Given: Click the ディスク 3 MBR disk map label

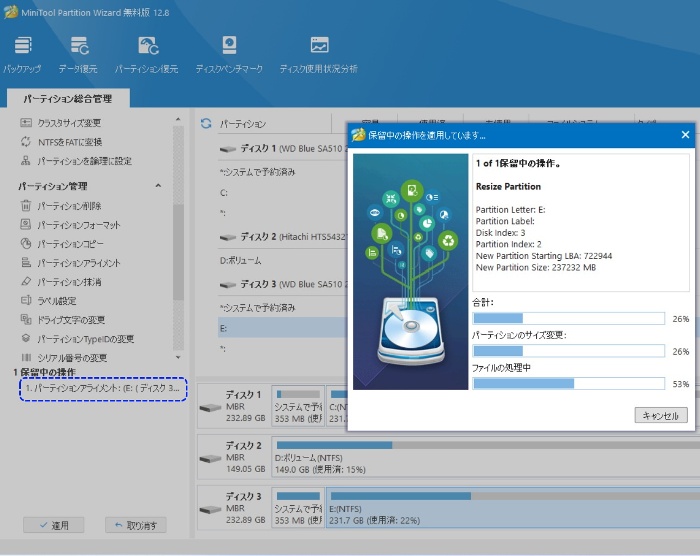Looking at the screenshot, I should click(x=234, y=508).
